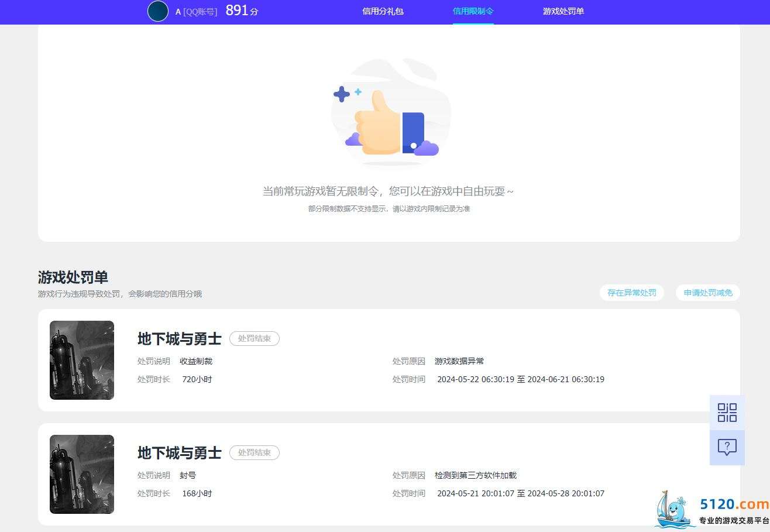
Task: Click the 存在异常处罚 button
Action: point(632,293)
